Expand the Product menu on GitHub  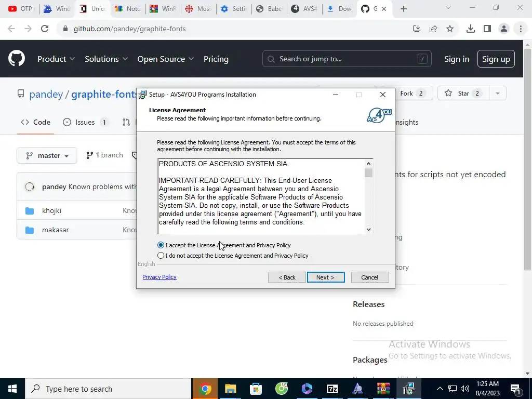[56, 59]
